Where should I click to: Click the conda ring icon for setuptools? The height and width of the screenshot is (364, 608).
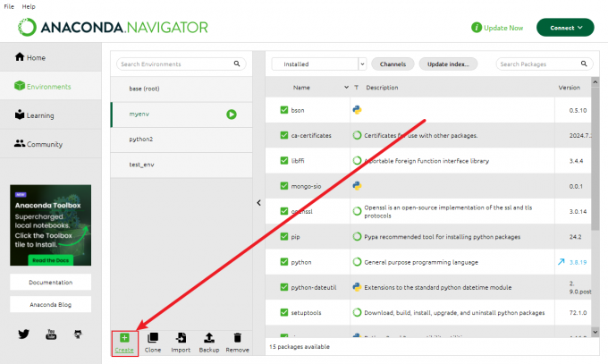pyautogui.click(x=357, y=312)
